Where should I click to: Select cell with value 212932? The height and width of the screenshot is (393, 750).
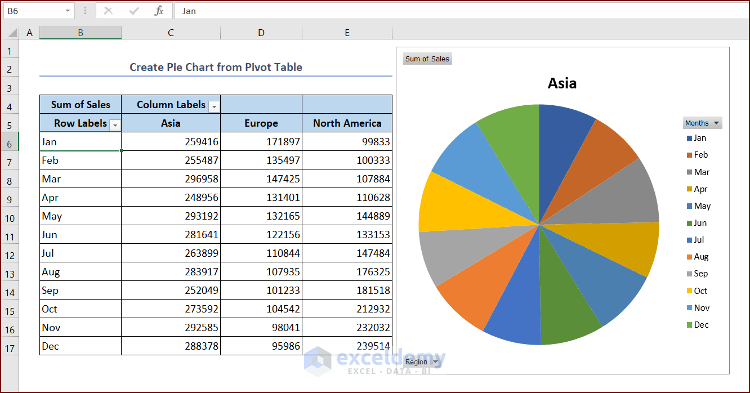click(x=347, y=309)
